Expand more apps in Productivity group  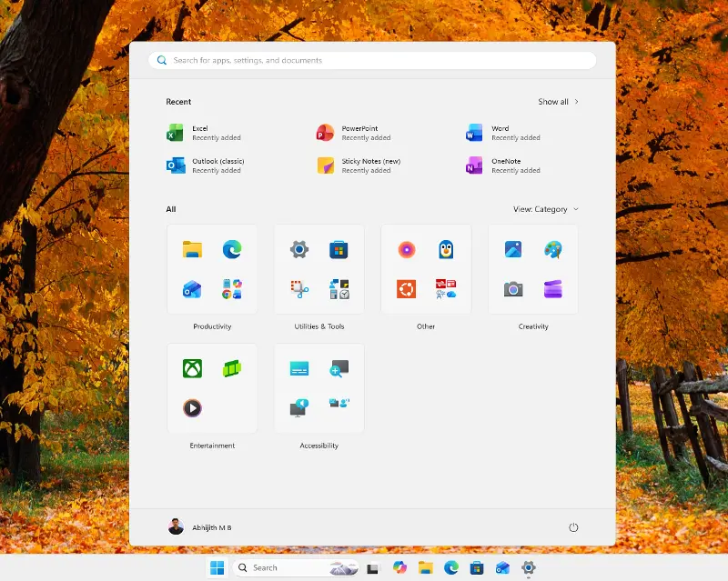pos(232,289)
